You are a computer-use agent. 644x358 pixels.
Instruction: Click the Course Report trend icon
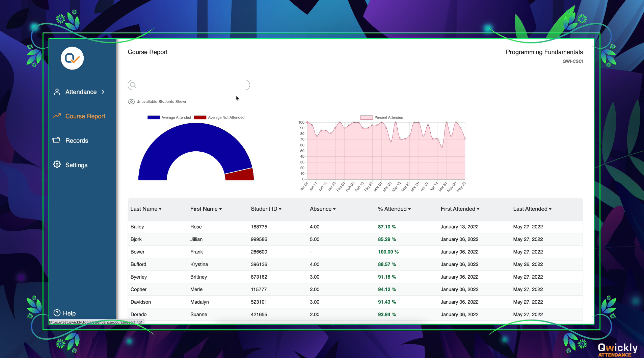pos(57,116)
